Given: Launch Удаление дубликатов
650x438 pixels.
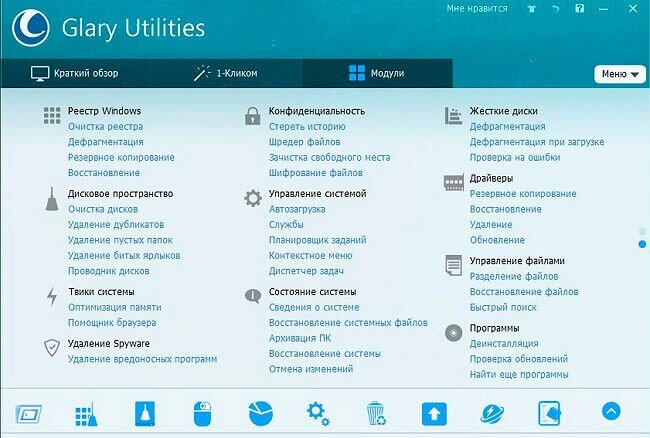Looking at the screenshot, I should pyautogui.click(x=116, y=225).
